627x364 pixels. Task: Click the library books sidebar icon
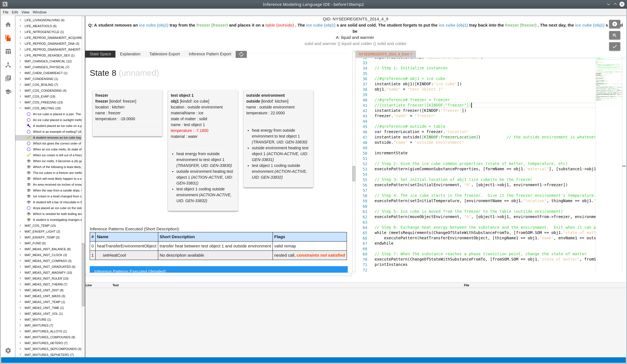point(8,78)
